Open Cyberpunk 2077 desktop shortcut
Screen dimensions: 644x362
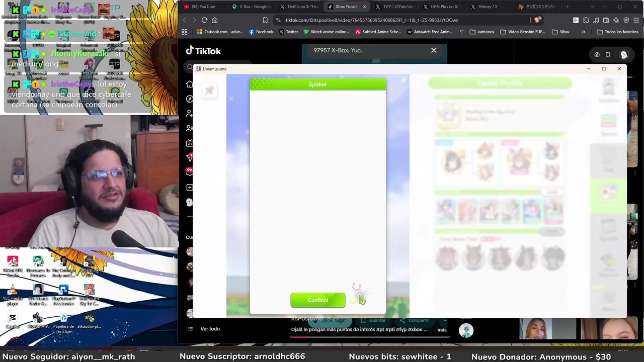click(90, 266)
